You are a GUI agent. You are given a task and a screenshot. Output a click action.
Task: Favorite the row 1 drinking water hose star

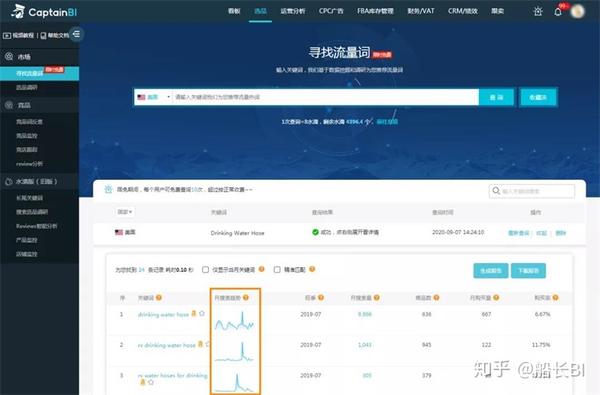pos(202,313)
